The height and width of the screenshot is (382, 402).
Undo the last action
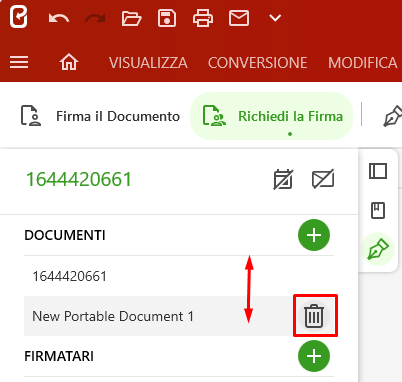[59, 18]
